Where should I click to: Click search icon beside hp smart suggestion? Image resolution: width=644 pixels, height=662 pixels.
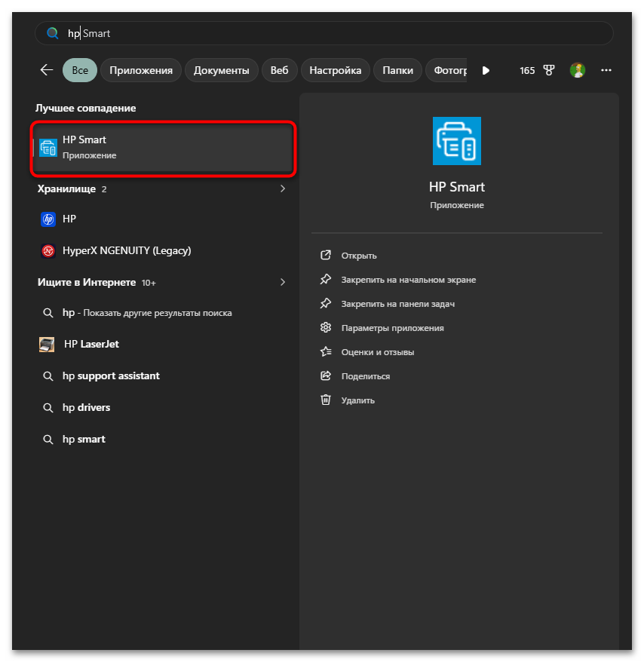click(48, 440)
